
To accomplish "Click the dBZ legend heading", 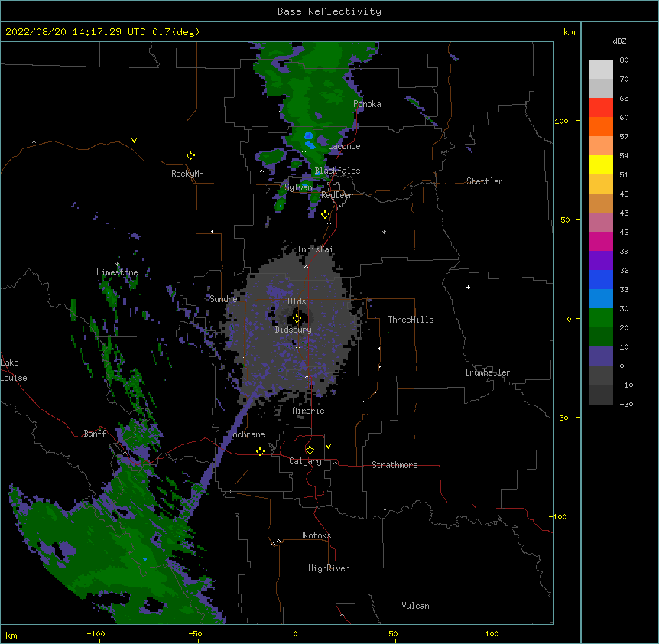I will (x=619, y=41).
